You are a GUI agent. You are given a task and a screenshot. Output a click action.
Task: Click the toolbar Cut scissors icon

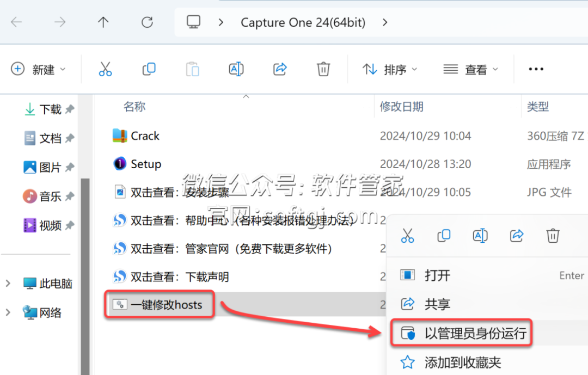[106, 69]
